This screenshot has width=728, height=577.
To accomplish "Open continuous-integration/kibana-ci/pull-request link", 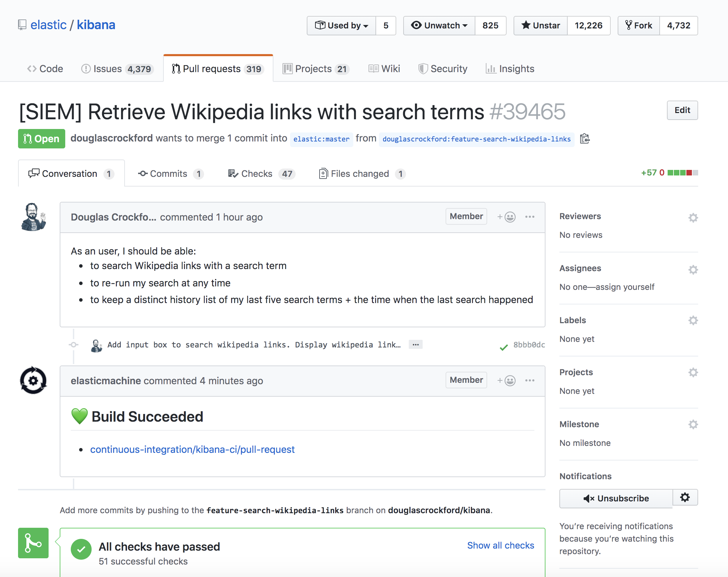I will (x=192, y=449).
